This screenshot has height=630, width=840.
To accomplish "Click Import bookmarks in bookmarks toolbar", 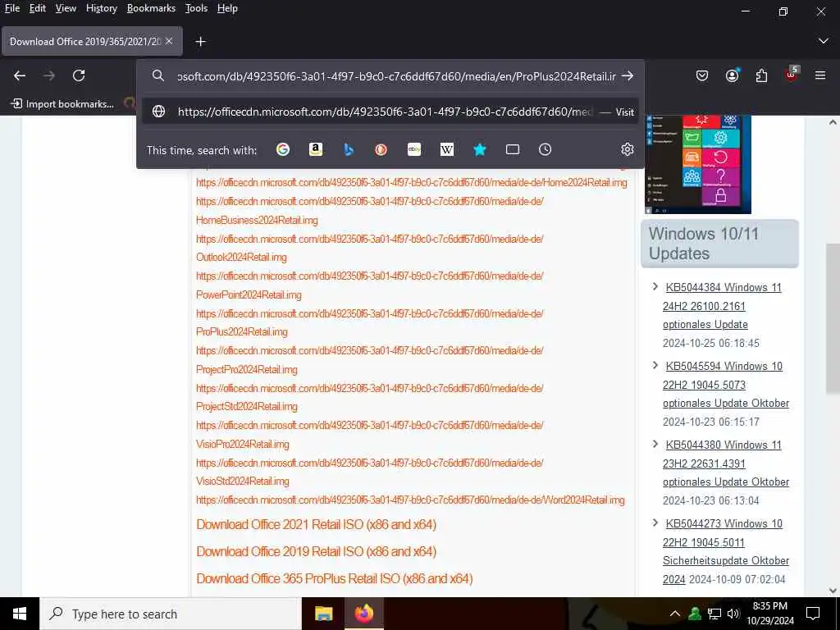I will click(62, 103).
